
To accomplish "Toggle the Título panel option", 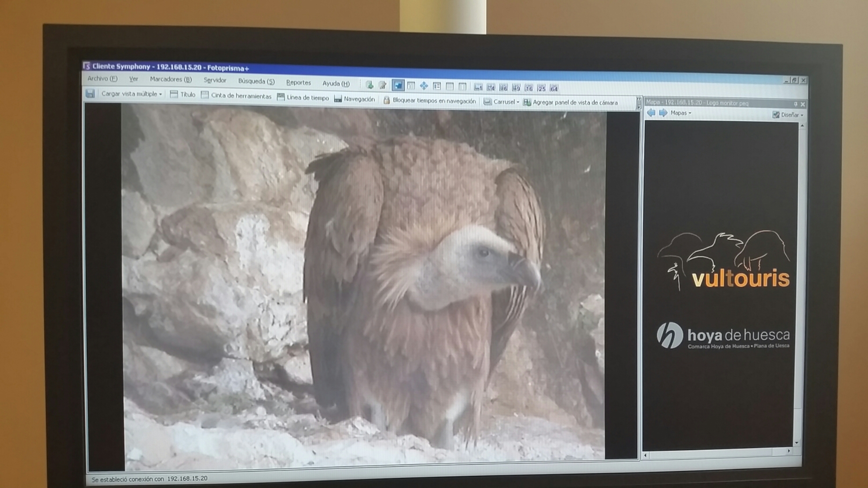I will pyautogui.click(x=183, y=95).
